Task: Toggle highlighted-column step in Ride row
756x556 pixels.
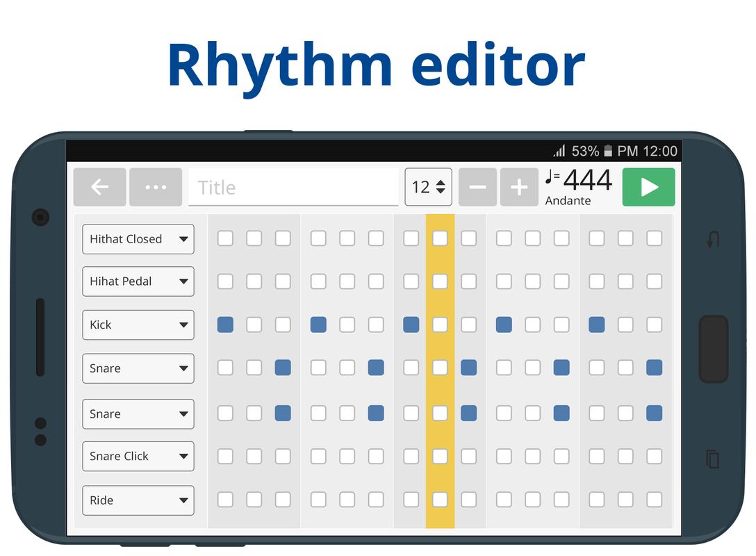Action: (x=440, y=500)
